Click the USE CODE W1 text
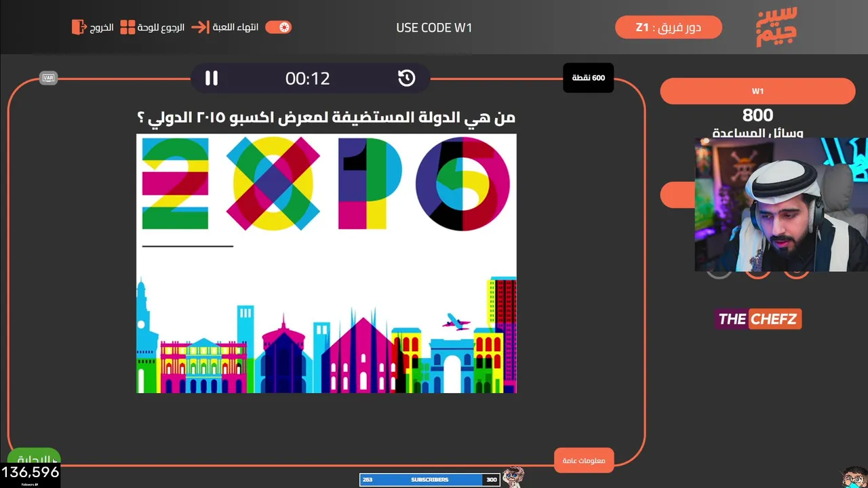This screenshot has width=868, height=488. (x=434, y=28)
